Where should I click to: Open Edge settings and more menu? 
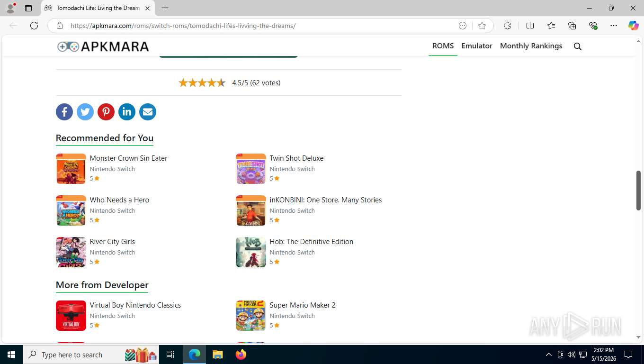pyautogui.click(x=614, y=26)
